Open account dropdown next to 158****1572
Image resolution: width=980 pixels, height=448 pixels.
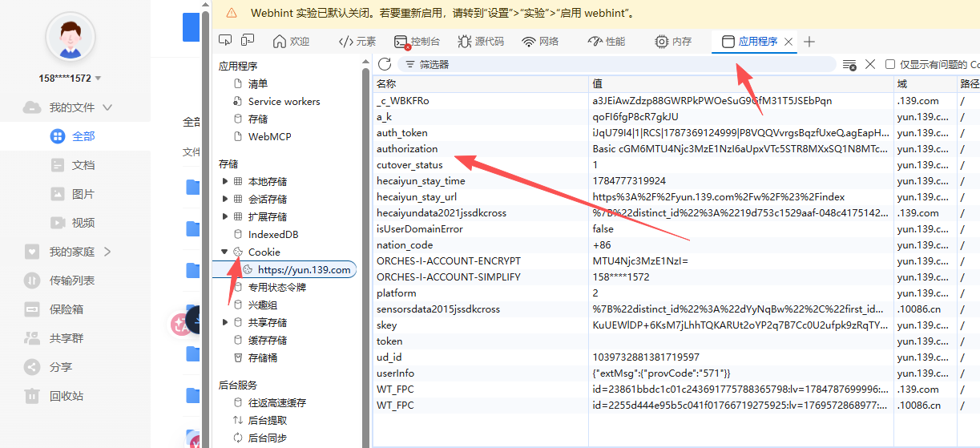coord(98,79)
